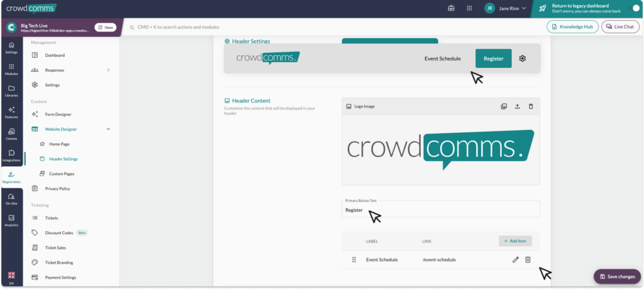This screenshot has height=289, width=644.
Task: Click the gear icon in header preview
Action: pyautogui.click(x=522, y=59)
